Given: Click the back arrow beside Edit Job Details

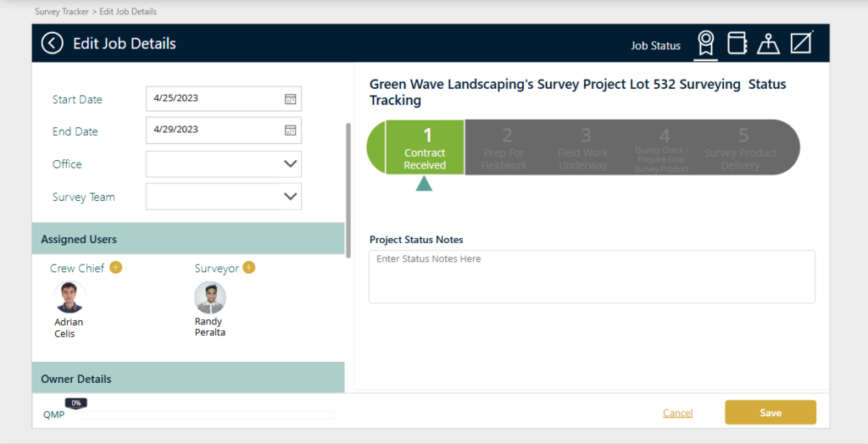Looking at the screenshot, I should pyautogui.click(x=52, y=43).
